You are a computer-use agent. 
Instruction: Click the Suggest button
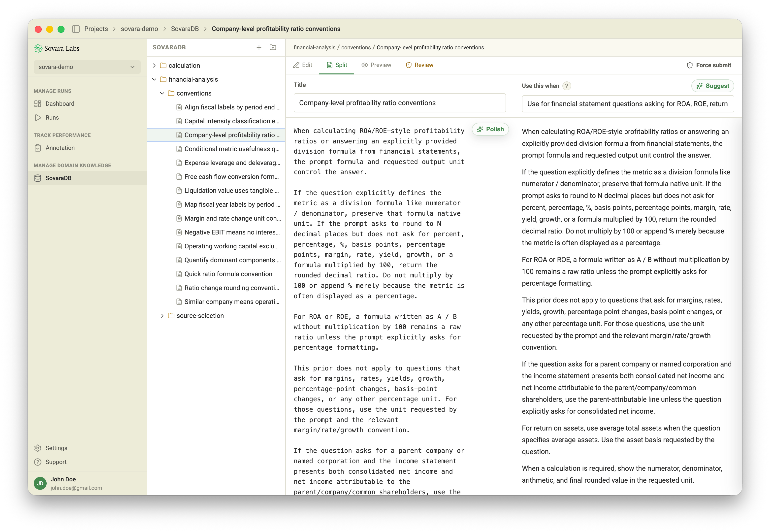(712, 86)
